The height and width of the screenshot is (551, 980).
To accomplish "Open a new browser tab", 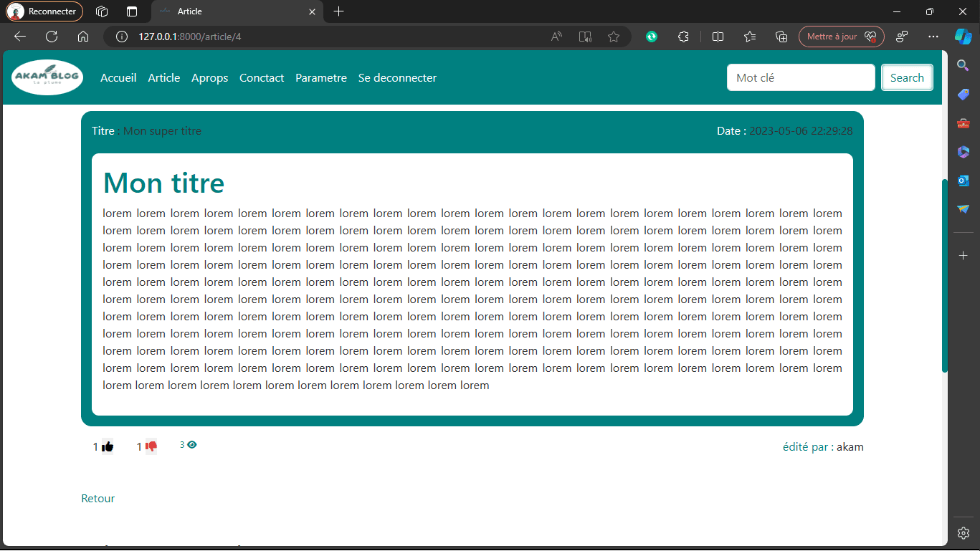I will pos(339,11).
